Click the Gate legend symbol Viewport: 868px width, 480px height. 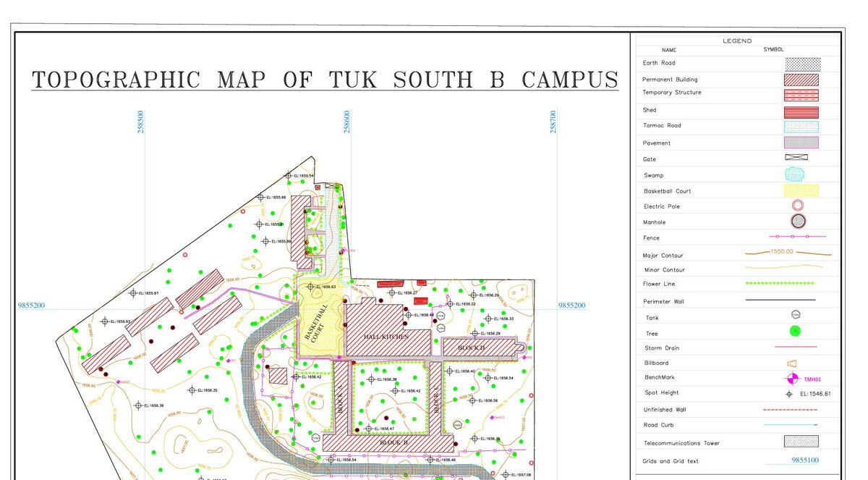coord(796,157)
